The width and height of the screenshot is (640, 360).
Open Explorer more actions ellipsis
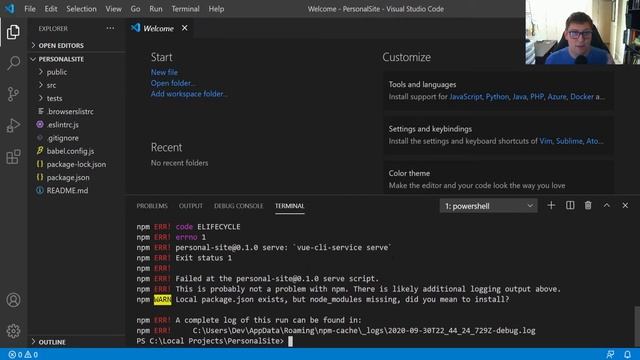(x=110, y=28)
